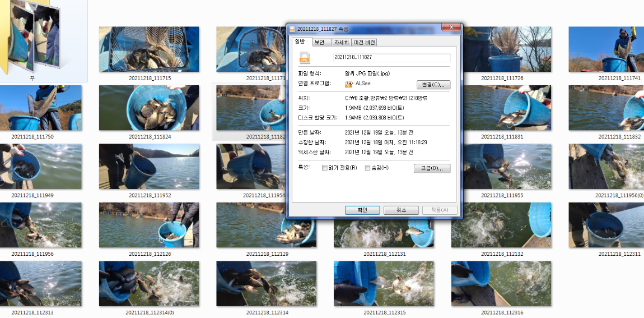Open advanced attributes with 고급(D)...
The width and height of the screenshot is (644, 318).
click(x=432, y=168)
